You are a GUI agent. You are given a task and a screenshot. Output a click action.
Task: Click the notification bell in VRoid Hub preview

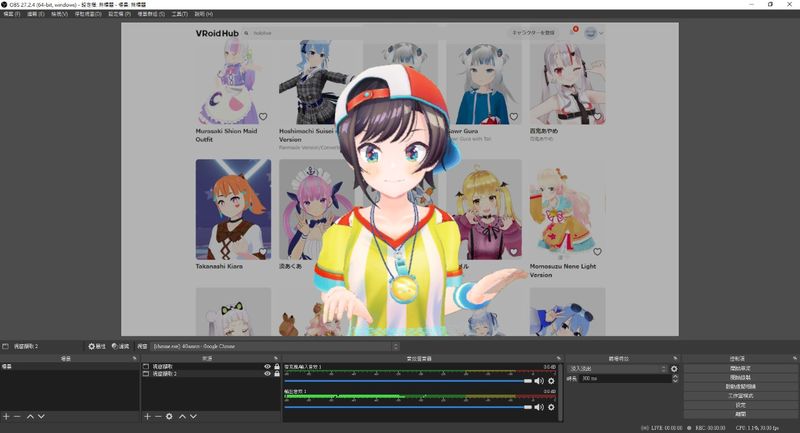573,33
